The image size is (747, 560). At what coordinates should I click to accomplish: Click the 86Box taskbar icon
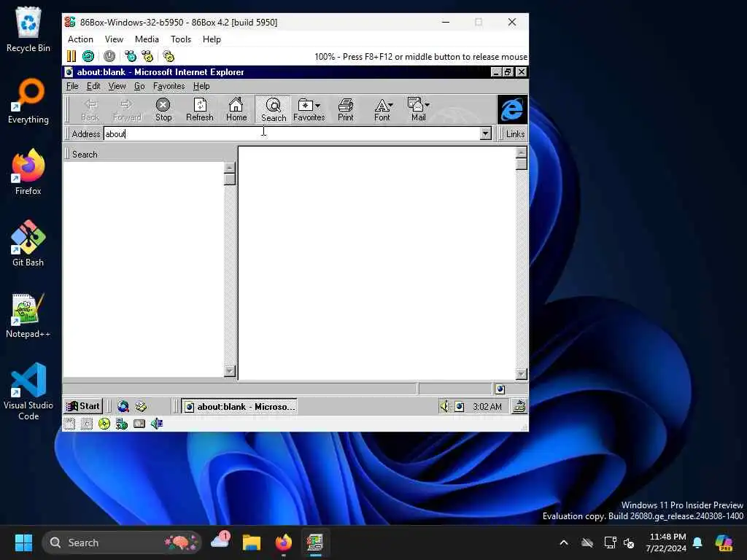(x=314, y=542)
